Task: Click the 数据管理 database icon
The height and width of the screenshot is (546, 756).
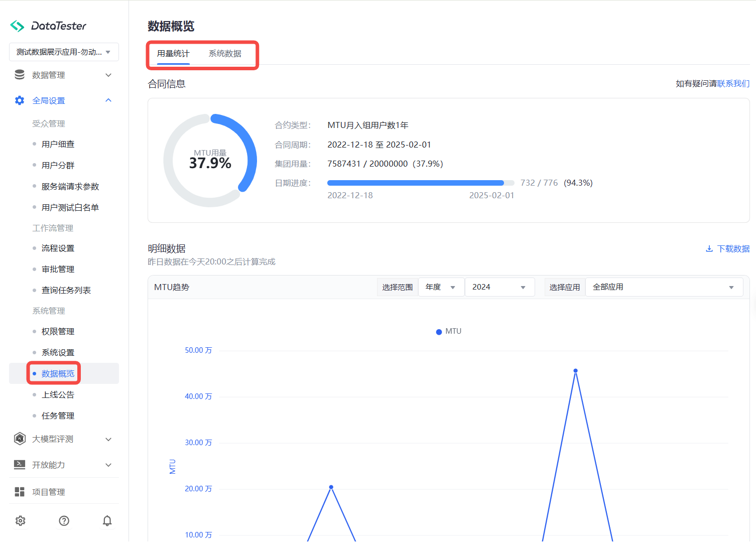Action: (x=20, y=75)
